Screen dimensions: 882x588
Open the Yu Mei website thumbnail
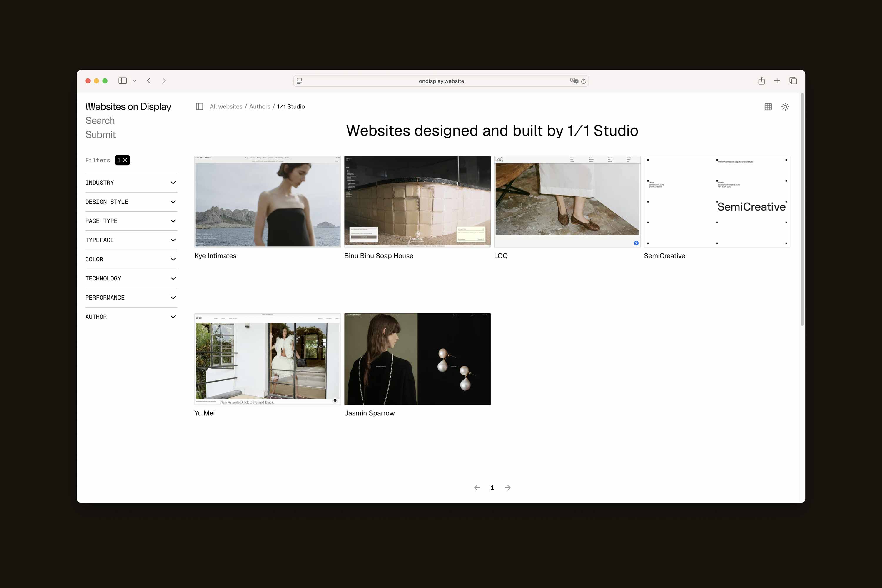(268, 359)
